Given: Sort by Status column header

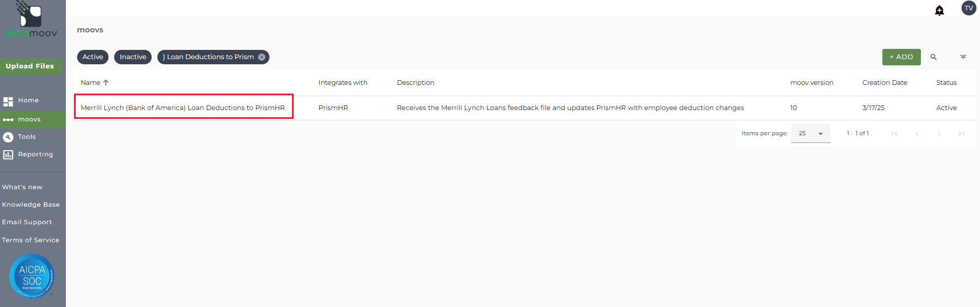Looking at the screenshot, I should point(946,82).
